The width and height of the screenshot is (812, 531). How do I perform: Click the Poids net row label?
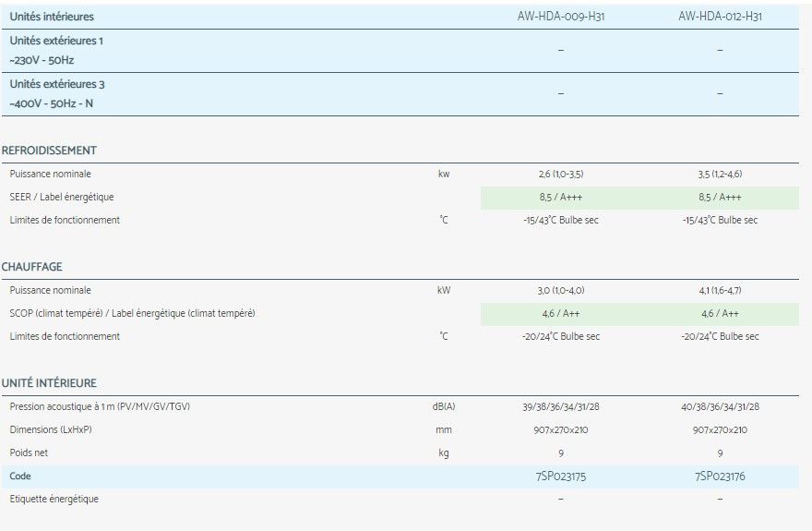point(28,453)
